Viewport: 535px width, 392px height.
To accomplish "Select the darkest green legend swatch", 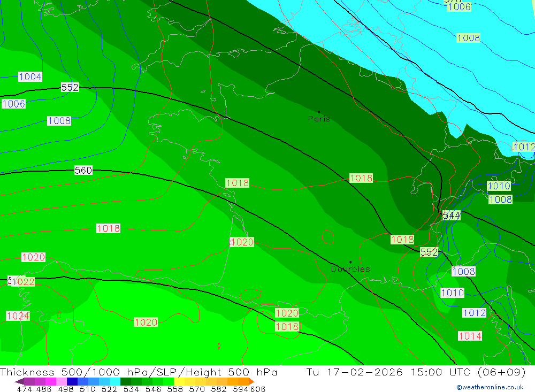I will click(126, 381).
